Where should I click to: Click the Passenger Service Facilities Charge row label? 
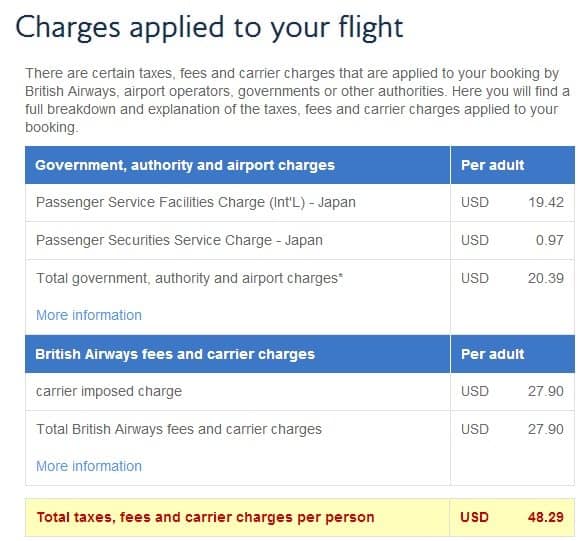click(196, 202)
